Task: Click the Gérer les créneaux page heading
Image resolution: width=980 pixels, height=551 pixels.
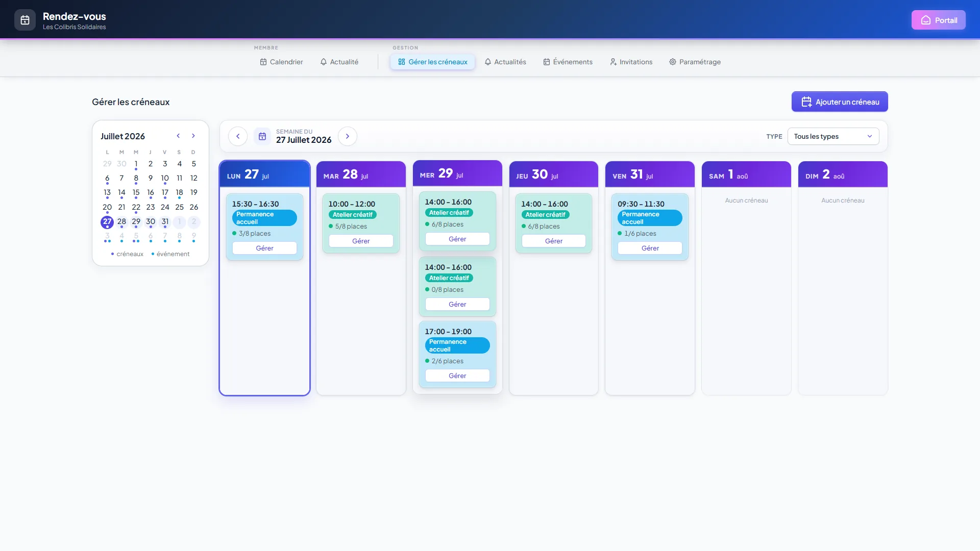Action: tap(131, 102)
